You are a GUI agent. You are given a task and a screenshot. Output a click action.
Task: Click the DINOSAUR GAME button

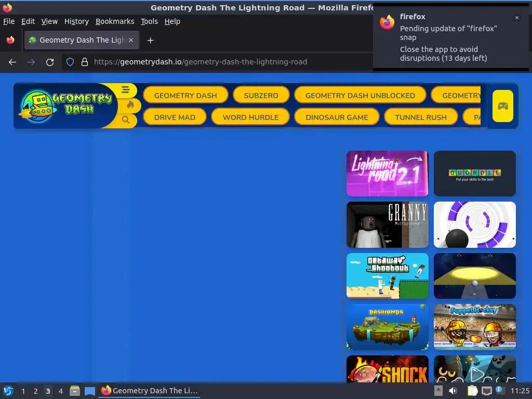337,117
